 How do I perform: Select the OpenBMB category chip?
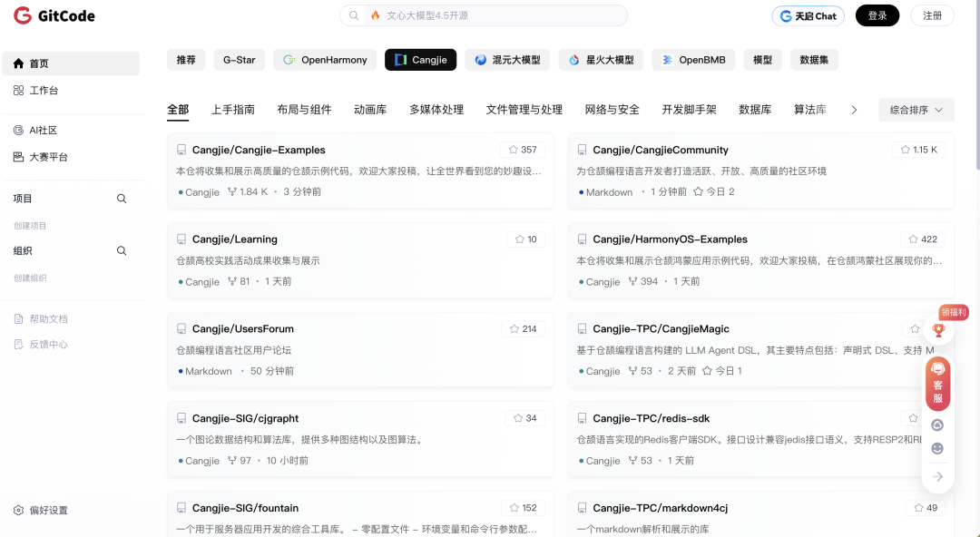click(694, 60)
